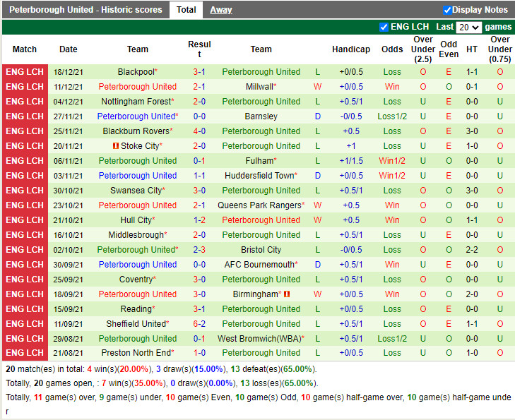Click the Over Under (2.5) column header

click(x=423, y=49)
